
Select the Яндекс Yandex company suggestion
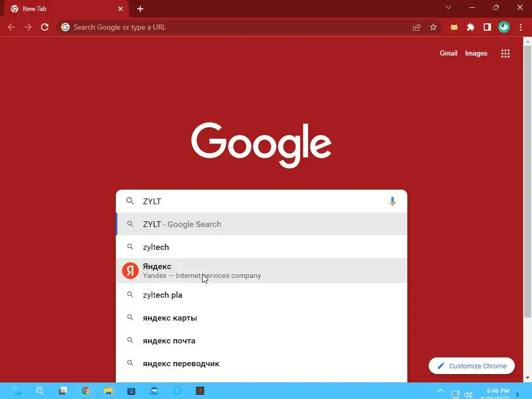click(261, 271)
